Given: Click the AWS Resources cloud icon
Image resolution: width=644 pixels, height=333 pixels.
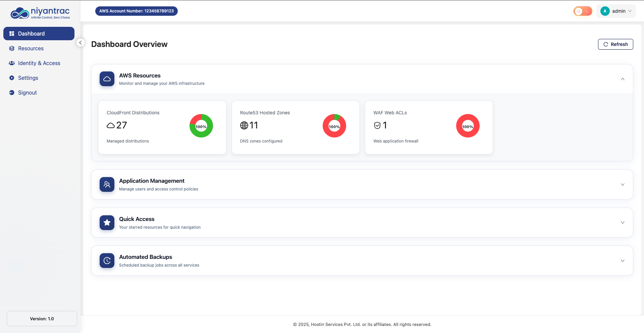Looking at the screenshot, I should pos(107,79).
